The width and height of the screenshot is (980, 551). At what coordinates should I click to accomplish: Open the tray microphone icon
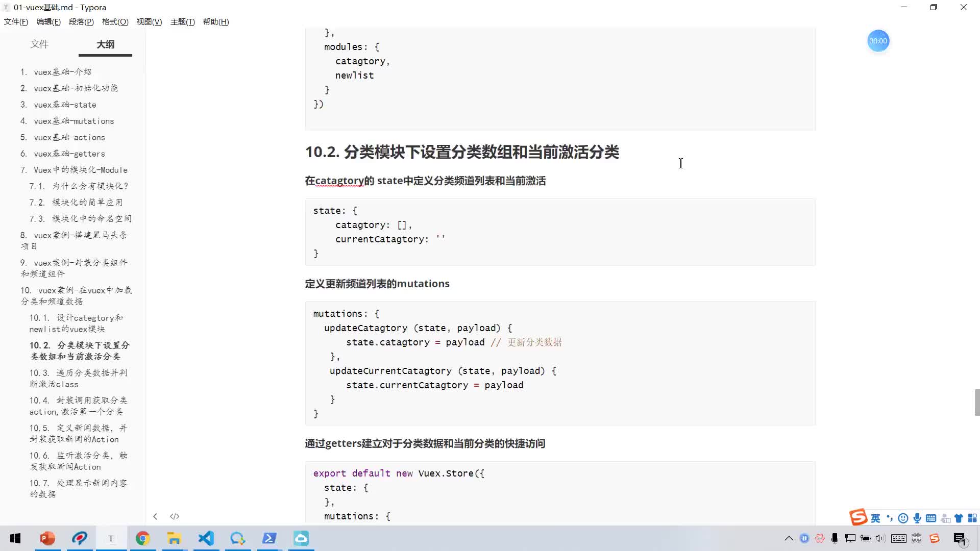[835, 538]
